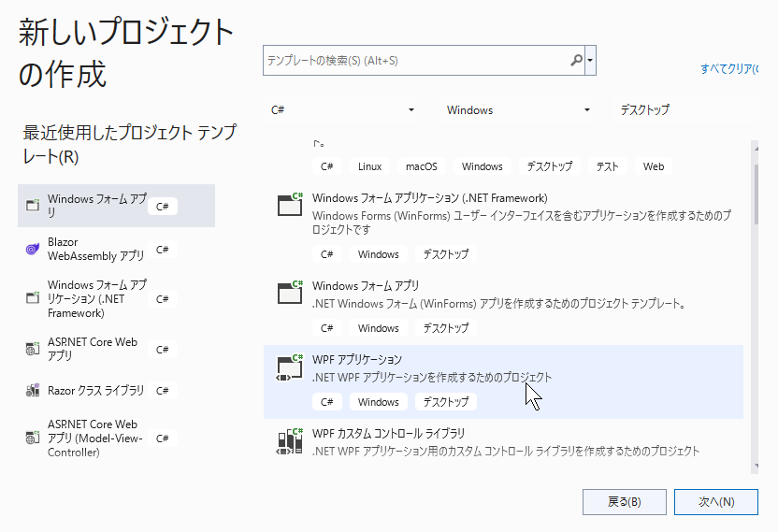Click the ASP.NET Core MVC template icon
The width and height of the screenshot is (778, 532).
pyautogui.click(x=33, y=438)
